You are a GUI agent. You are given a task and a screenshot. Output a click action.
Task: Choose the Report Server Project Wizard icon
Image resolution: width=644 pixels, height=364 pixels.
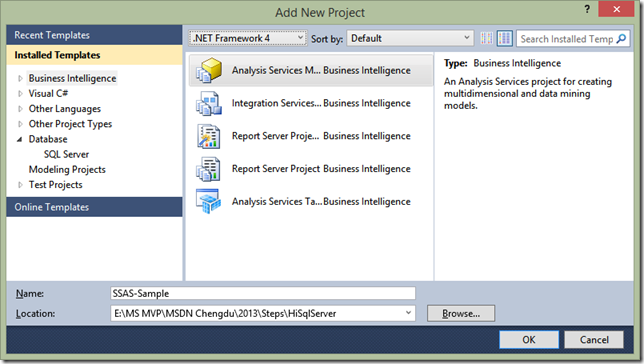(x=209, y=136)
